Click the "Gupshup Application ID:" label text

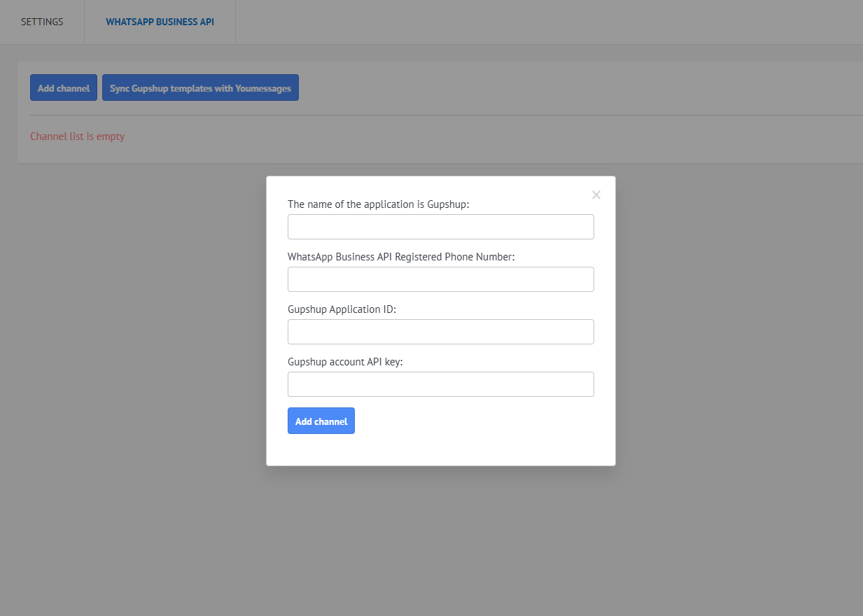[x=342, y=309]
